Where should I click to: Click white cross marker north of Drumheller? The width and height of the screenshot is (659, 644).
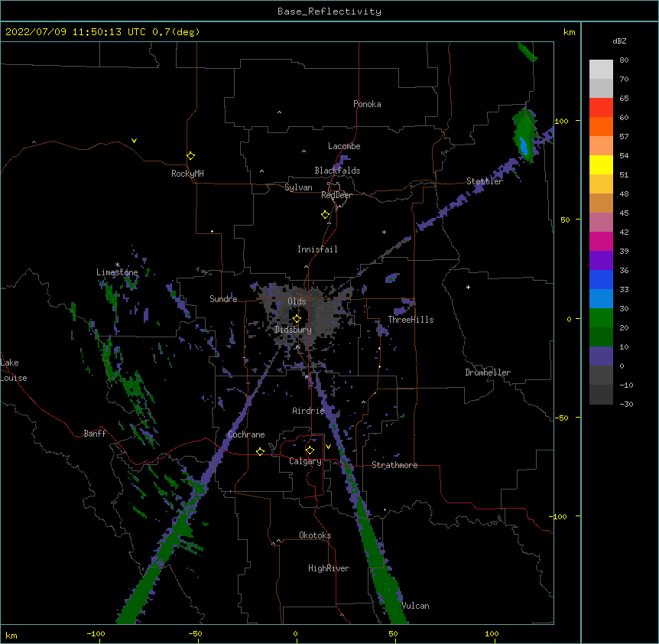pos(468,287)
